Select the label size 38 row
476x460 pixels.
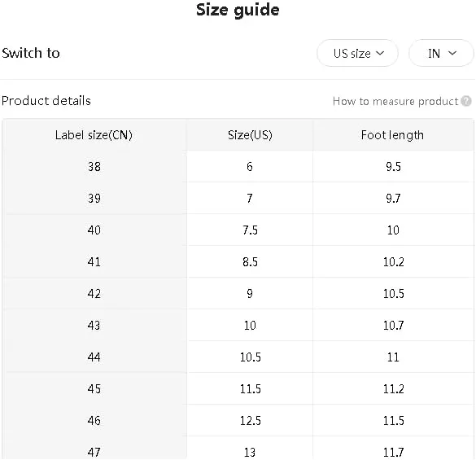click(x=238, y=167)
